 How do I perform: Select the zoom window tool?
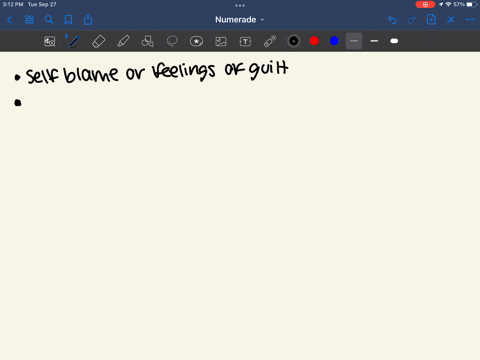[x=50, y=41]
